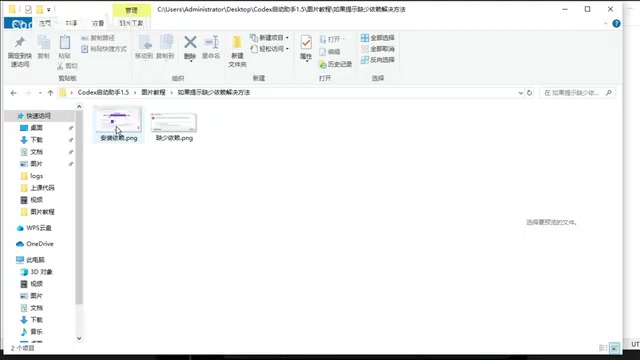
Task: Click the properties checkmark in title bar
Action: 28,9
